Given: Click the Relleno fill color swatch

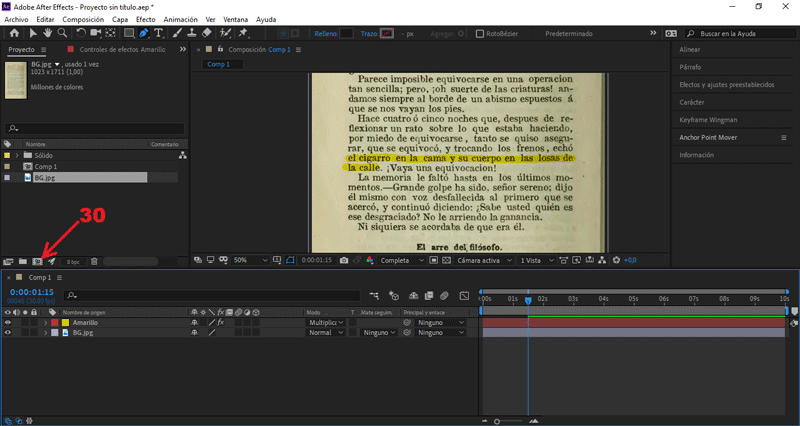Looking at the screenshot, I should (347, 33).
